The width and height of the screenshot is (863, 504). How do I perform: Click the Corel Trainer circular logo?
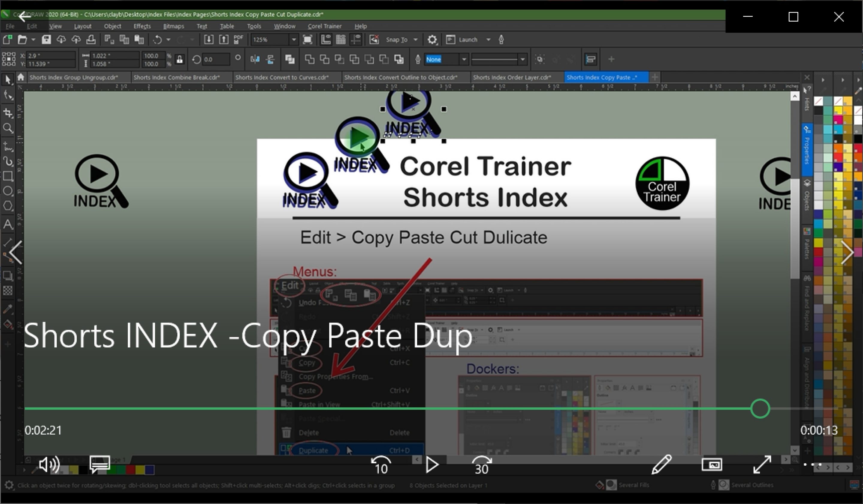point(662,183)
